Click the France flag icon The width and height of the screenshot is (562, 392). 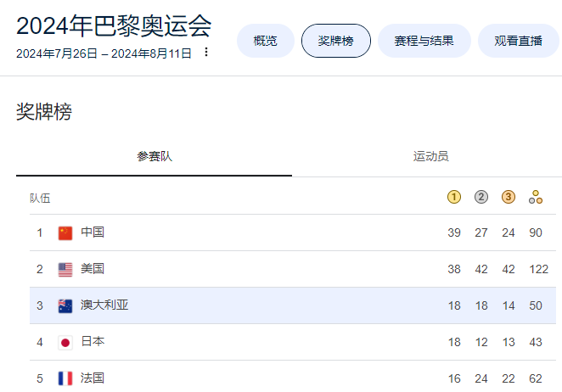pyautogui.click(x=65, y=378)
